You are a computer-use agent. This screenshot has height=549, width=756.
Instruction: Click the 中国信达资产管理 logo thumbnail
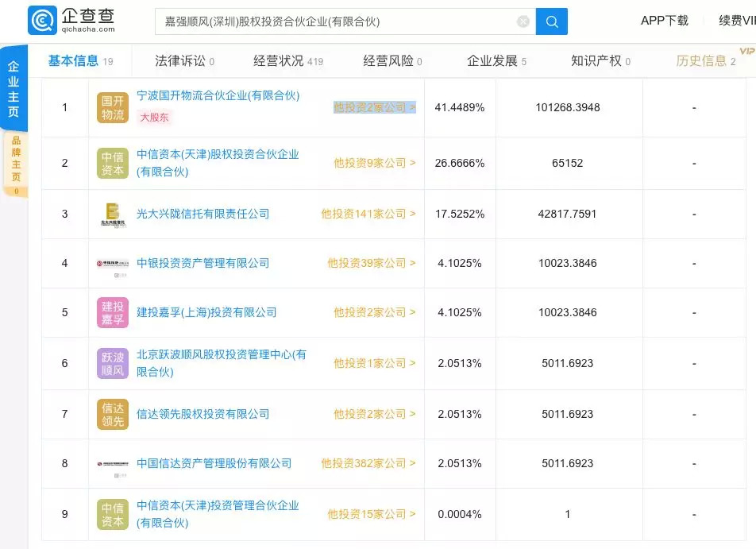(113, 464)
